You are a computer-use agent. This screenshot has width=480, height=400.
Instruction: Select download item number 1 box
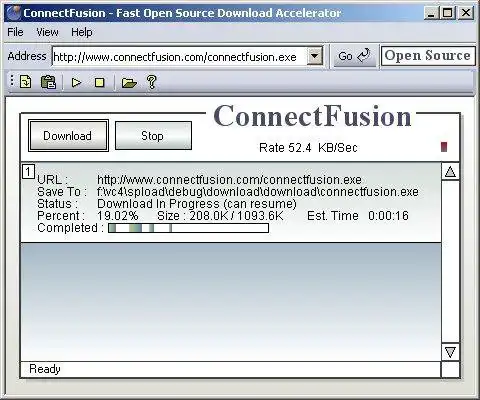coord(28,172)
